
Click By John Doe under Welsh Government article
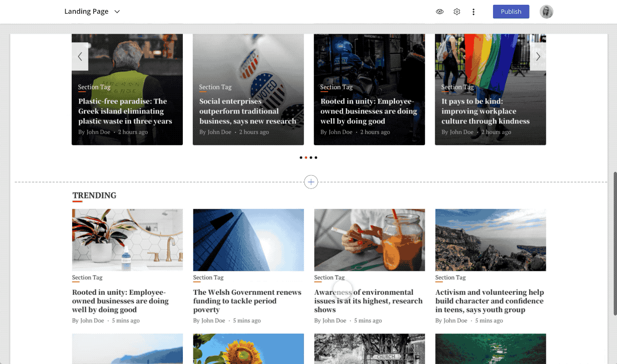[x=209, y=321]
